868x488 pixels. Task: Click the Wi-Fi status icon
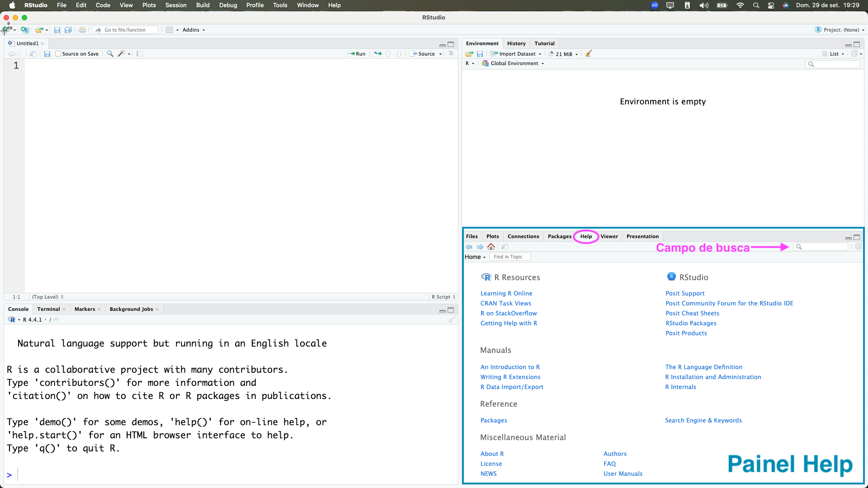(740, 5)
